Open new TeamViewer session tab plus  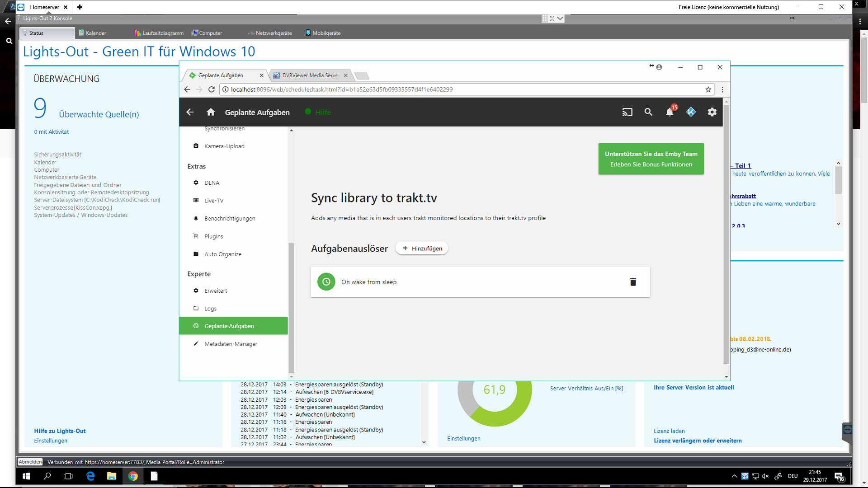(80, 7)
